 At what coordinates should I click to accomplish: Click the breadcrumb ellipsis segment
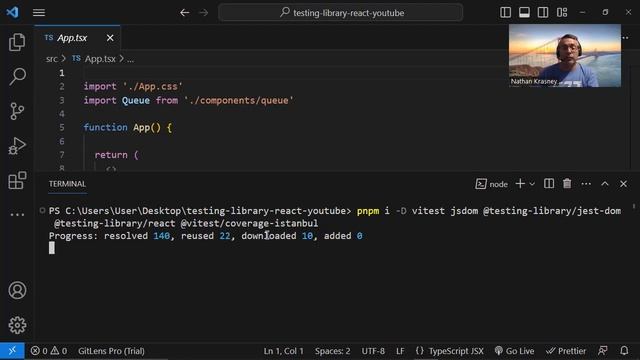tap(130, 59)
